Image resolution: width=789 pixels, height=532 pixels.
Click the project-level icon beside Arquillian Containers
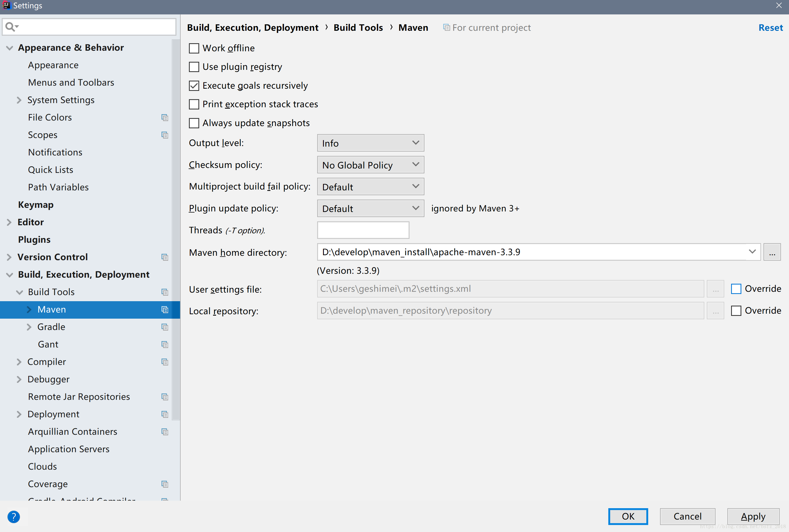(165, 432)
